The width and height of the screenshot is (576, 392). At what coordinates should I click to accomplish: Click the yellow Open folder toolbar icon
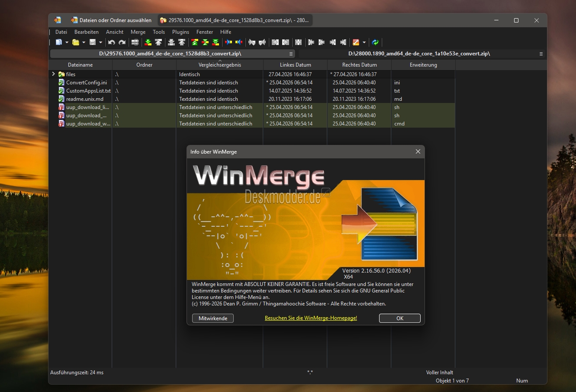tap(76, 42)
